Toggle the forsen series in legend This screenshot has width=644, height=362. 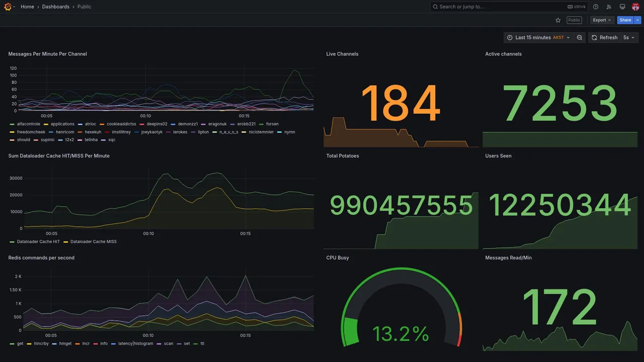[272, 124]
